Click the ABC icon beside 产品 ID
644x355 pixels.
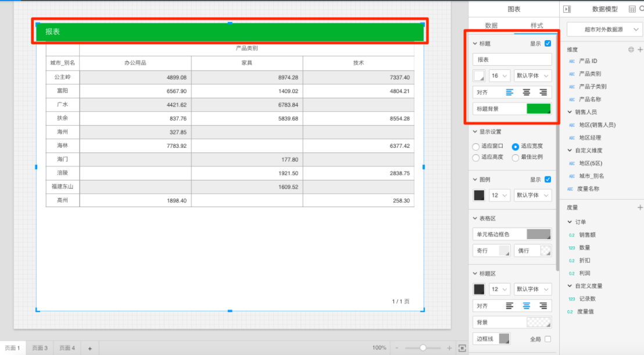point(572,61)
